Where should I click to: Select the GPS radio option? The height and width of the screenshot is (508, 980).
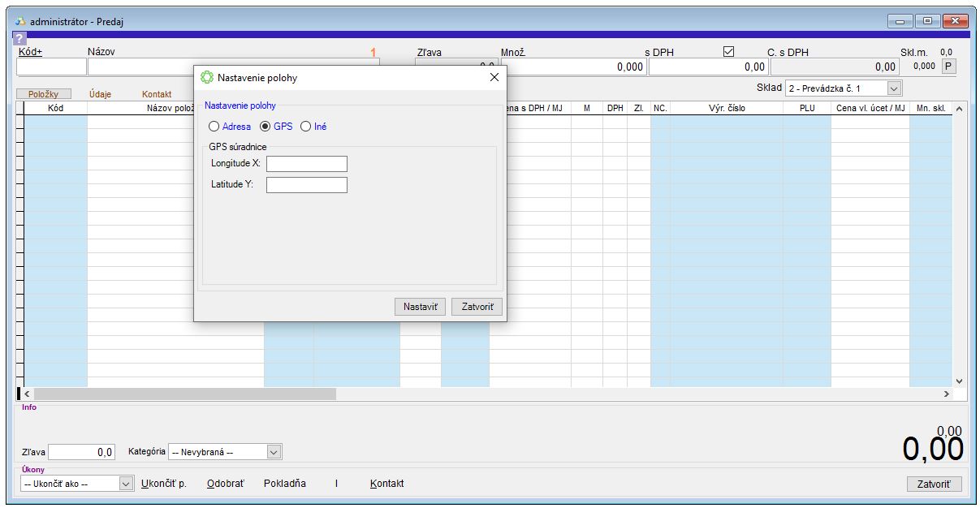click(265, 127)
